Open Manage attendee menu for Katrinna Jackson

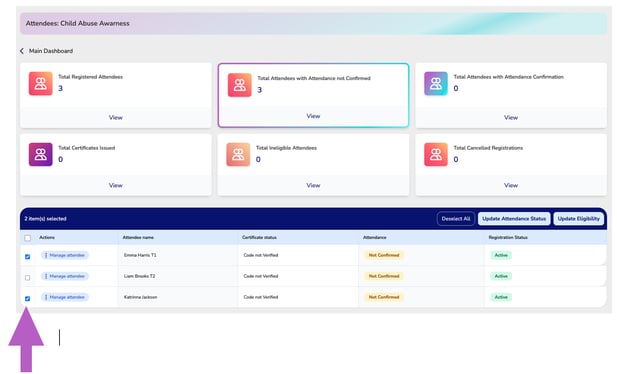click(65, 297)
